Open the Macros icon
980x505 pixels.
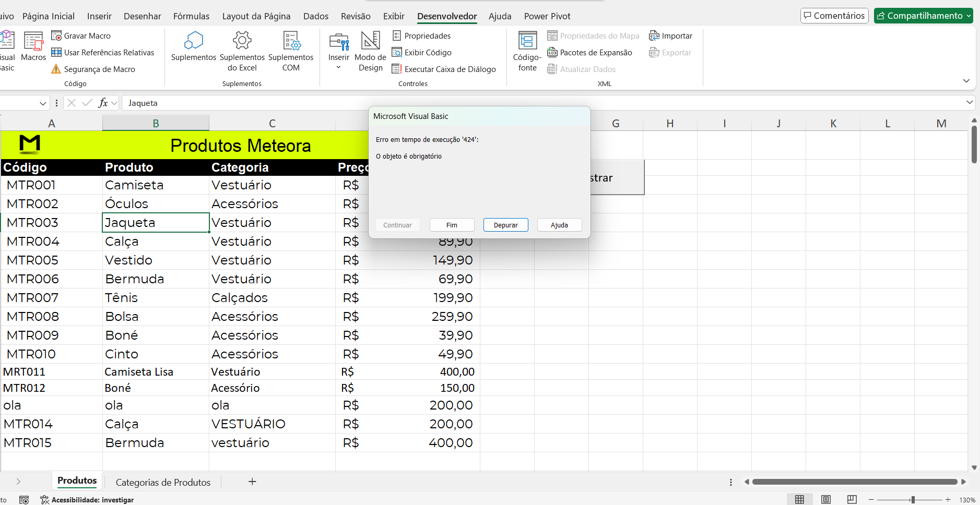coord(33,46)
